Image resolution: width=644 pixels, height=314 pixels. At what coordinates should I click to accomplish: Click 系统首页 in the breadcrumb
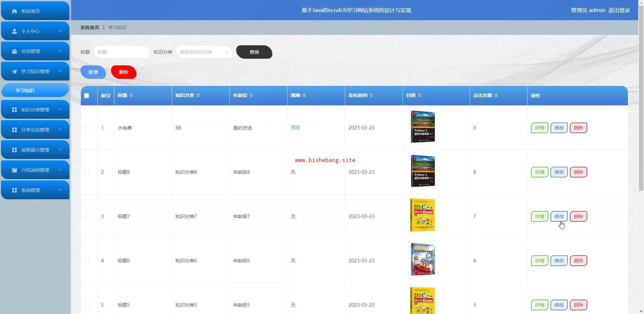coord(90,28)
